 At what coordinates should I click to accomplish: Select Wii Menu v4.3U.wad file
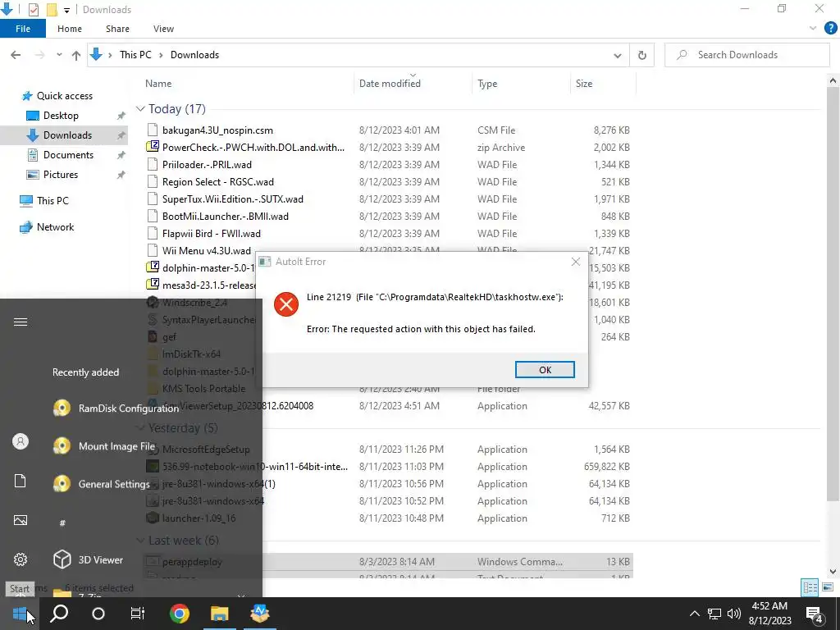pyautogui.click(x=206, y=251)
